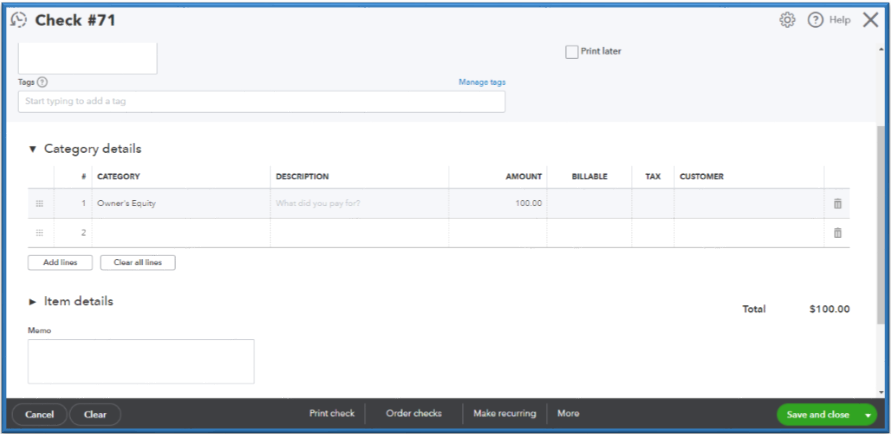Click the customer cell of line 1
The image size is (891, 434).
[x=749, y=203]
